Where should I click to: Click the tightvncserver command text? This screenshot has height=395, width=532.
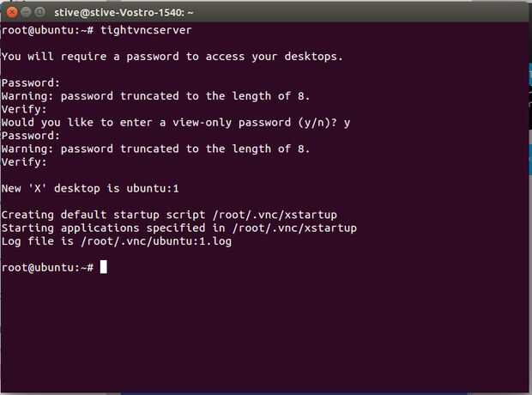coord(147,30)
